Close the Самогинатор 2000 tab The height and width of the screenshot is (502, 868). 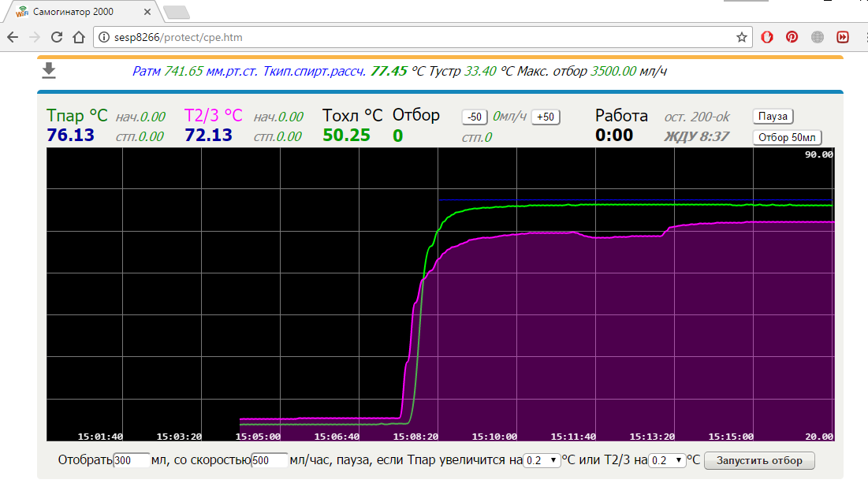coord(147,12)
